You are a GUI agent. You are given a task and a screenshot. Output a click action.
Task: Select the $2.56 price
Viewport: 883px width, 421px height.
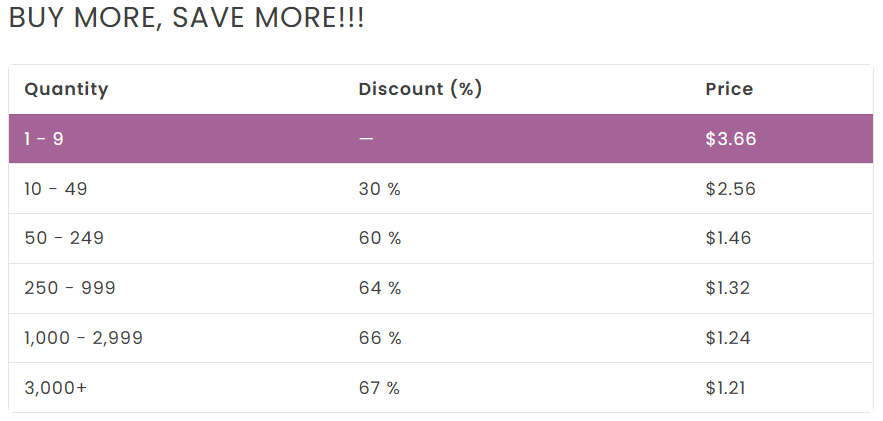[x=730, y=188]
